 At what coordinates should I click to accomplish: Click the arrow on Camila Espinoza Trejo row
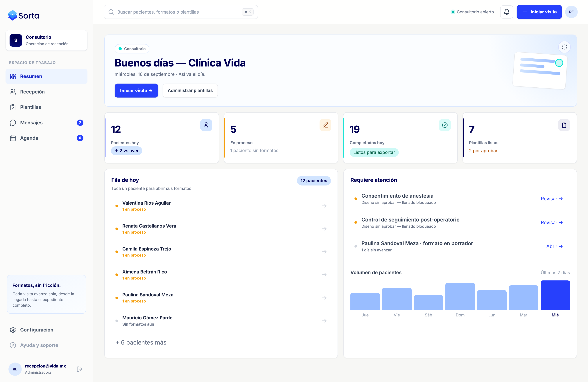[324, 252]
